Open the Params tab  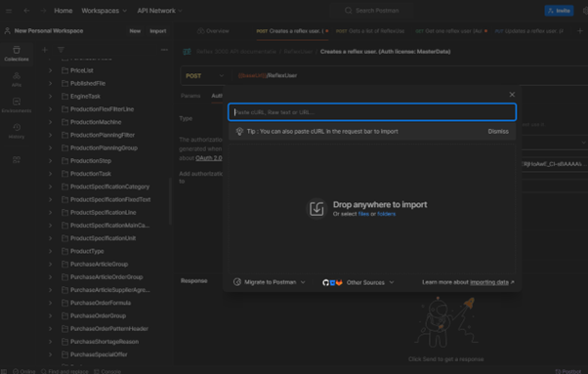(x=190, y=96)
